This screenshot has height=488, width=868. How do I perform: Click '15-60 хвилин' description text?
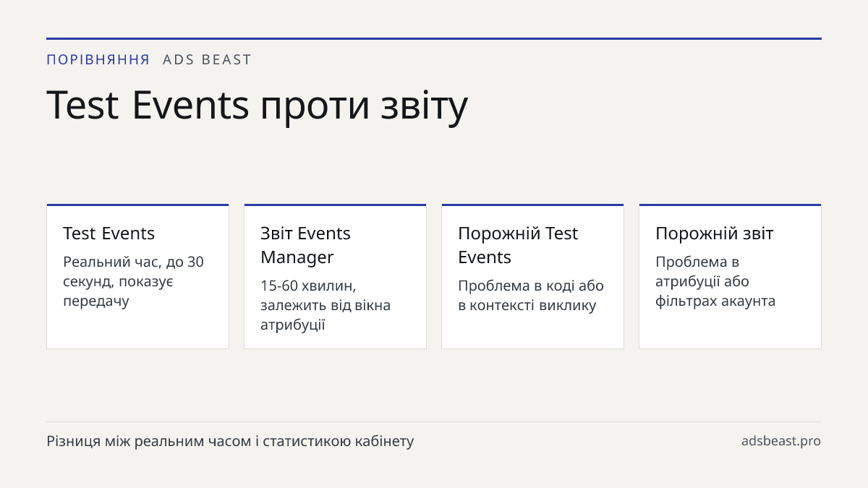[325, 305]
